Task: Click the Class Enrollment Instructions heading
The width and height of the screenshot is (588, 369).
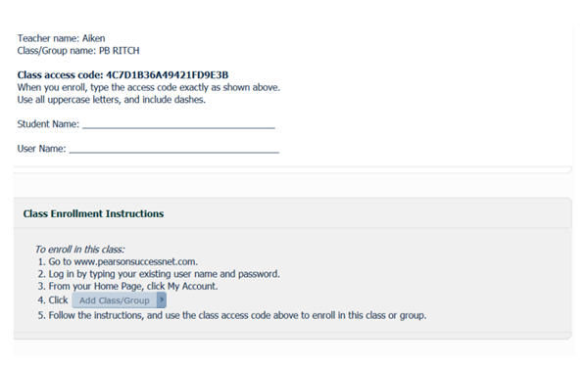Action: tap(93, 213)
